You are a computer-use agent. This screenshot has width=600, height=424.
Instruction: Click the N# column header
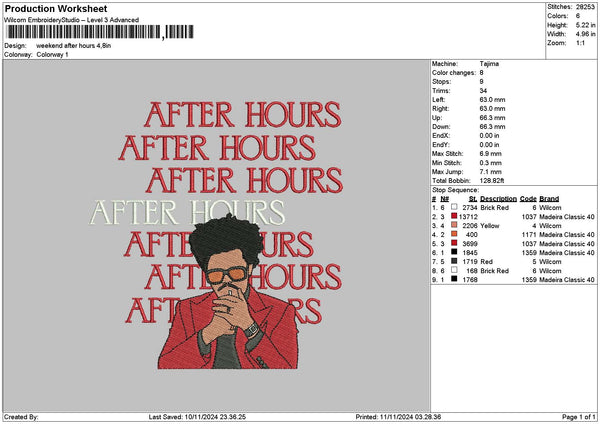pyautogui.click(x=444, y=199)
